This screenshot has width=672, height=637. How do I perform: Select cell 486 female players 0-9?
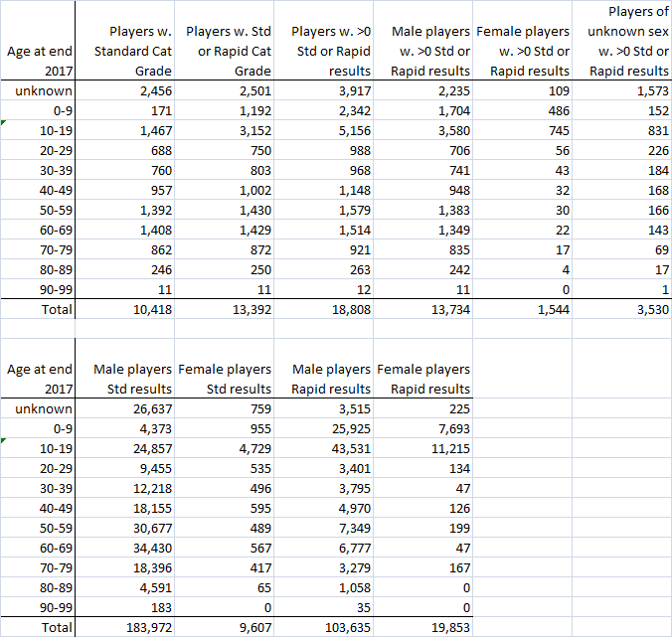pyautogui.click(x=523, y=110)
